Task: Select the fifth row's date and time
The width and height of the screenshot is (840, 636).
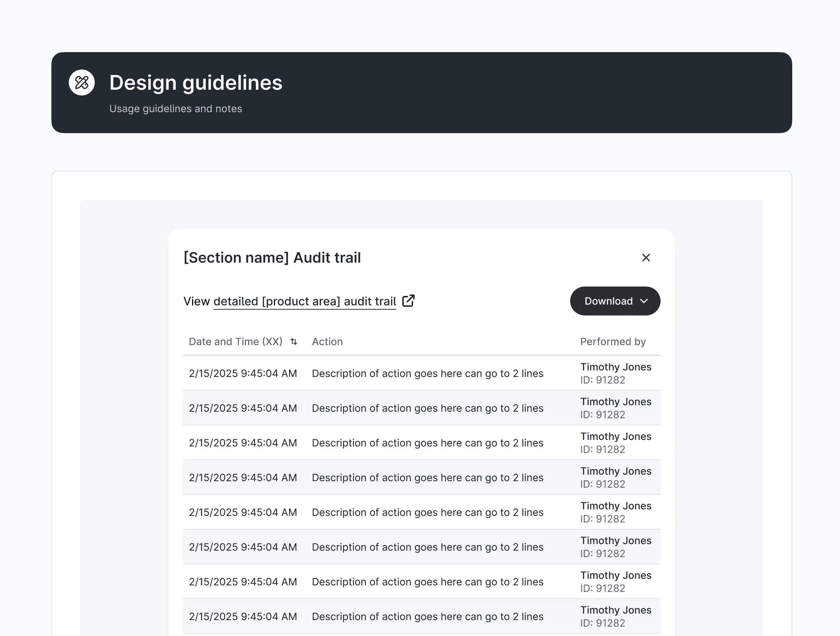Action: click(243, 512)
